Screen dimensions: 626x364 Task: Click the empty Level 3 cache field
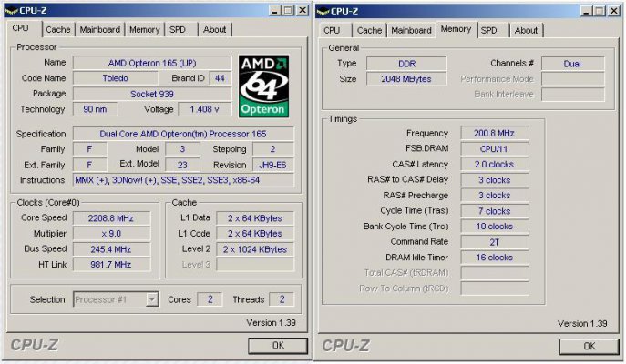pyautogui.click(x=255, y=264)
